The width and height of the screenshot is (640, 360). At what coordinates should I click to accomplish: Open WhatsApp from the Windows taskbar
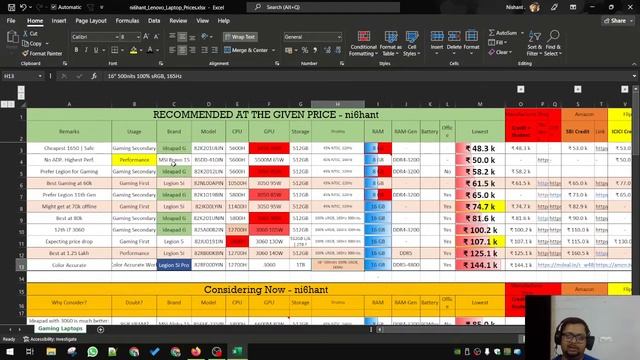pos(93,351)
